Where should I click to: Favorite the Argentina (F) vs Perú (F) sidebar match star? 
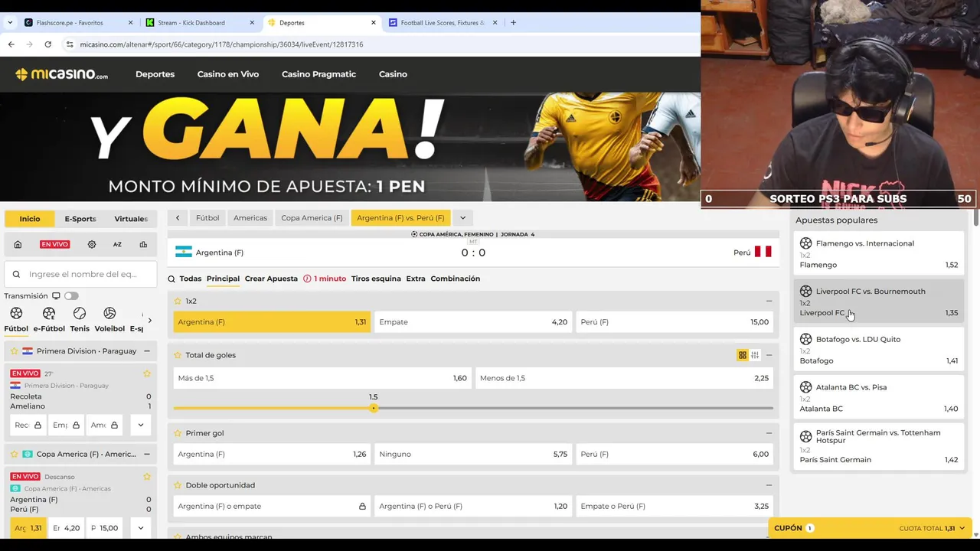(147, 477)
